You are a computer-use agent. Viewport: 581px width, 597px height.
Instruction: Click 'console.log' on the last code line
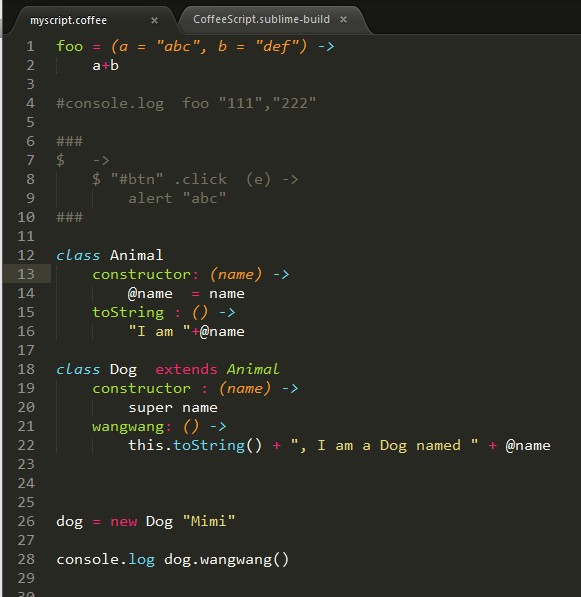105,560
